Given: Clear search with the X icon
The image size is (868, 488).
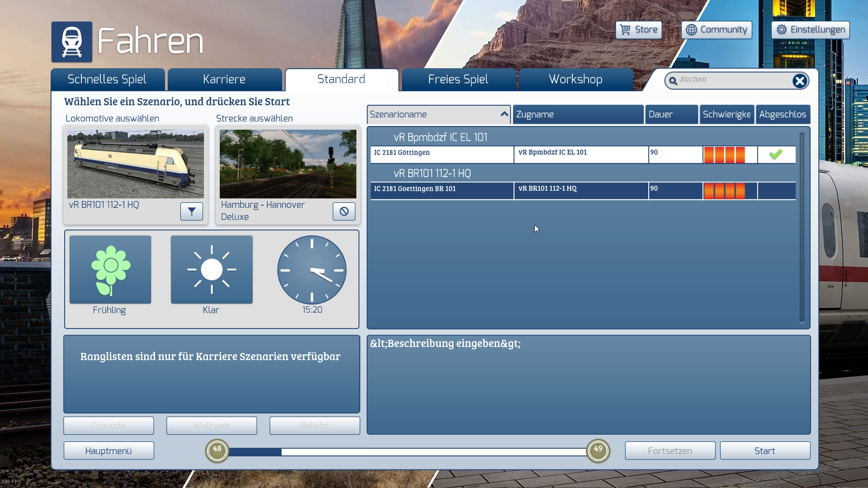Looking at the screenshot, I should tap(799, 81).
